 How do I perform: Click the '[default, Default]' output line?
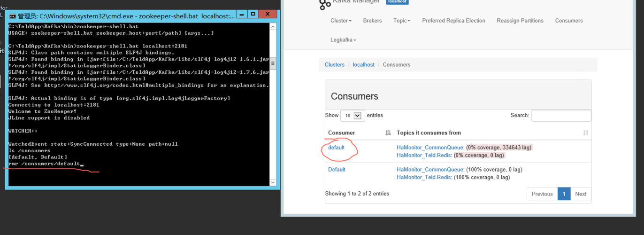coord(38,157)
